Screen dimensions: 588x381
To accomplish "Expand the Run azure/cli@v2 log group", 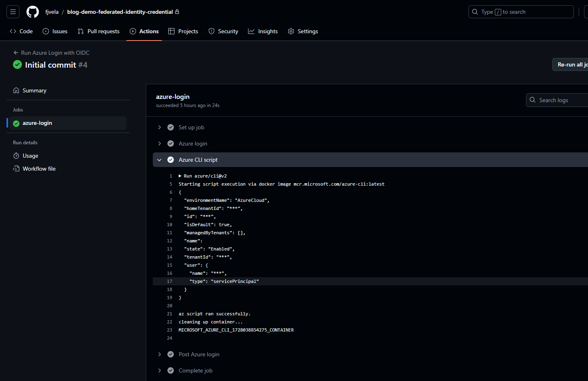I will click(x=180, y=176).
